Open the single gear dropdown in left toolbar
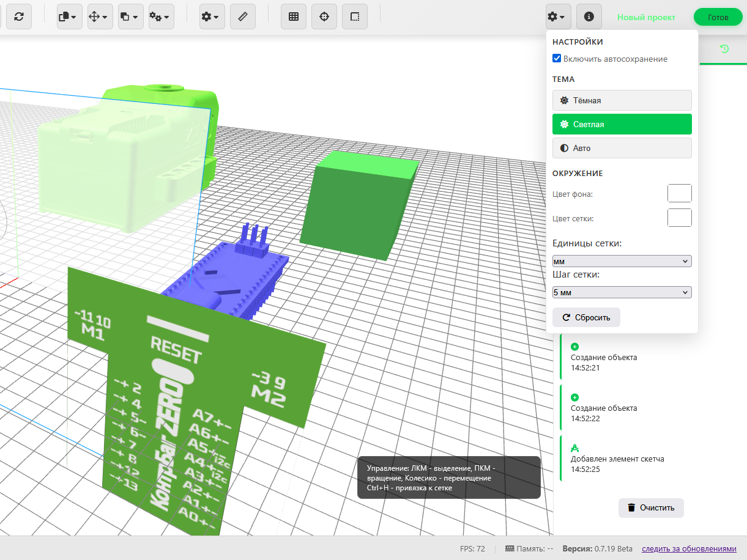This screenshot has width=747, height=560. coord(212,17)
